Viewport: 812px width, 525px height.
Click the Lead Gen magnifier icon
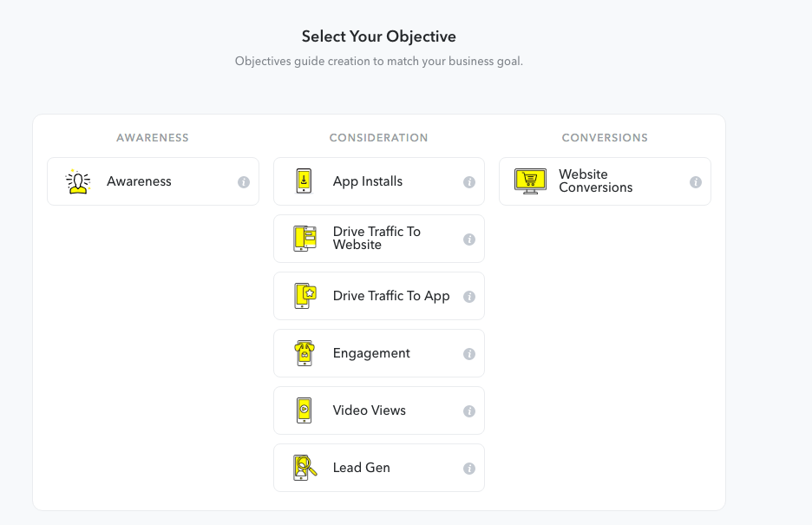point(305,468)
